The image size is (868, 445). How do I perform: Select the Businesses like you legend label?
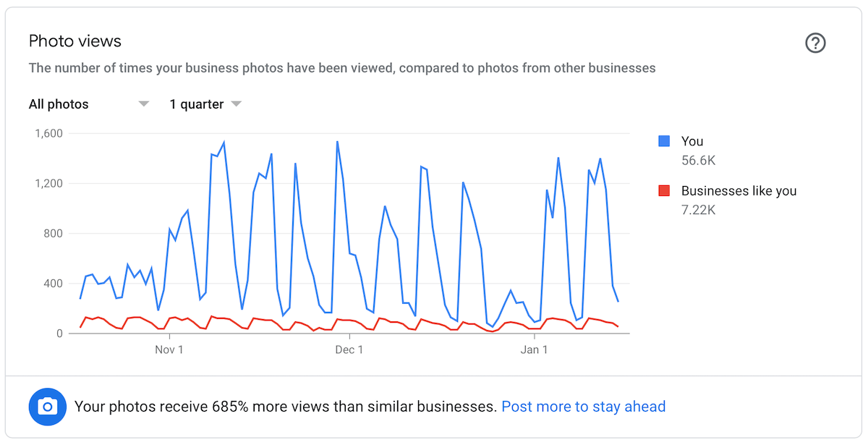tap(739, 191)
